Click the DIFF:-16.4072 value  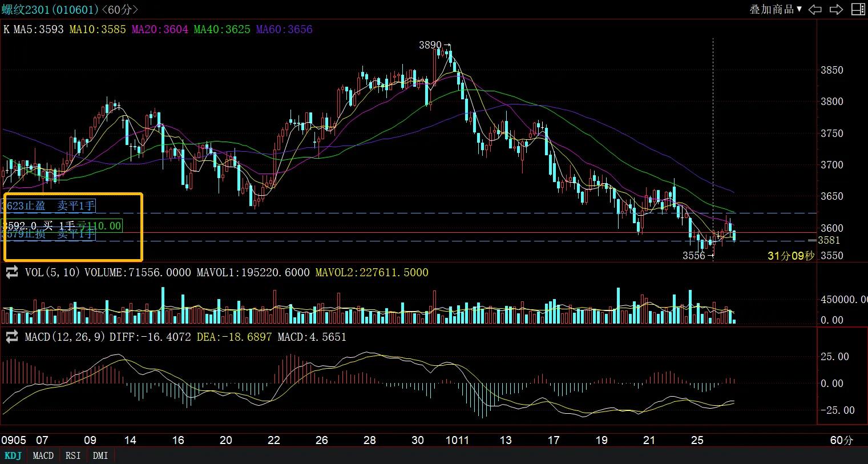pos(150,337)
